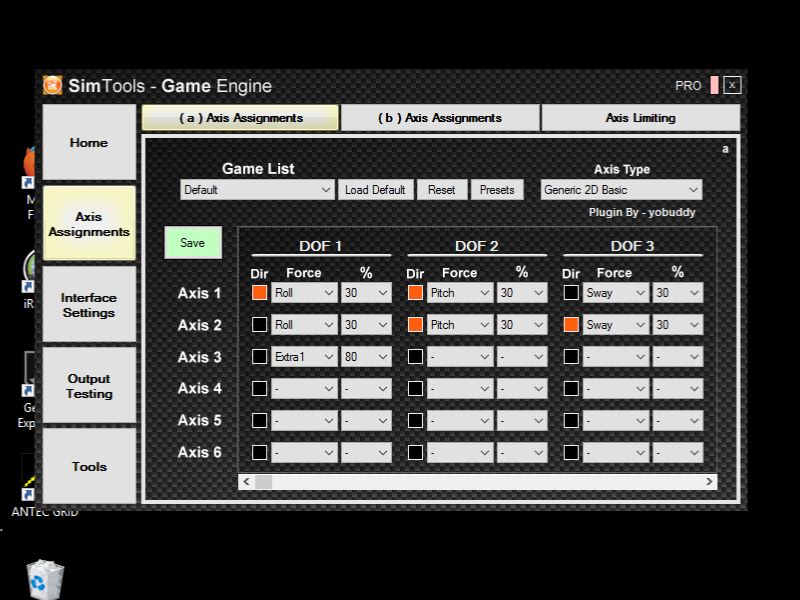Go to the Home section
Viewport: 800px width, 600px height.
click(x=89, y=142)
